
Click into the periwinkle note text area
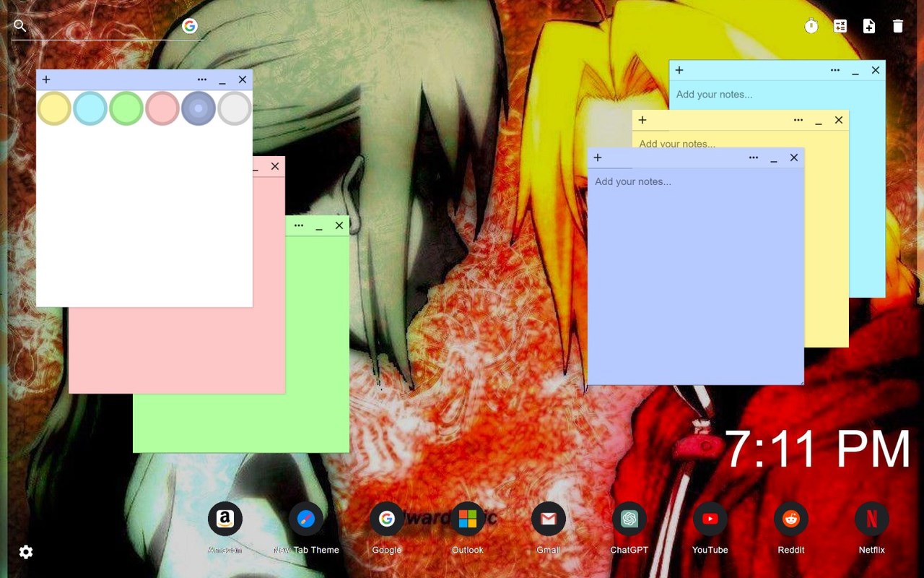(x=696, y=276)
